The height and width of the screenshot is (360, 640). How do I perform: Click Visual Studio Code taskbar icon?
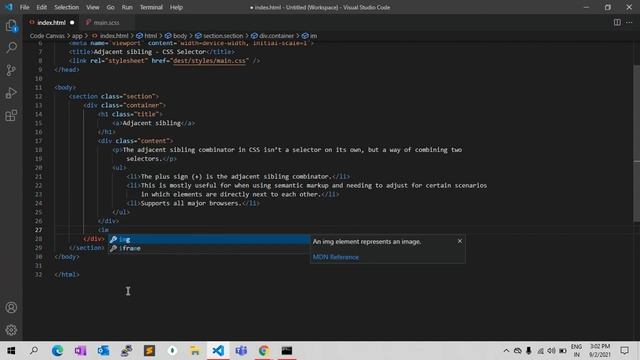click(218, 350)
